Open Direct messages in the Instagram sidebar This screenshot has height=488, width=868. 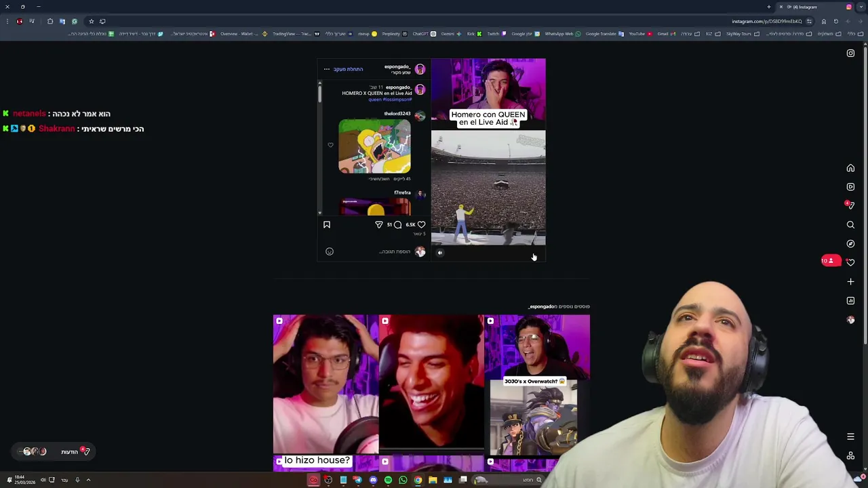[x=850, y=205]
